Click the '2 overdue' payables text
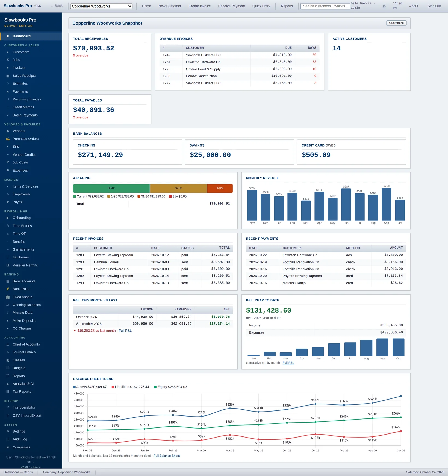Screen dimensions: 448x476 81,117
